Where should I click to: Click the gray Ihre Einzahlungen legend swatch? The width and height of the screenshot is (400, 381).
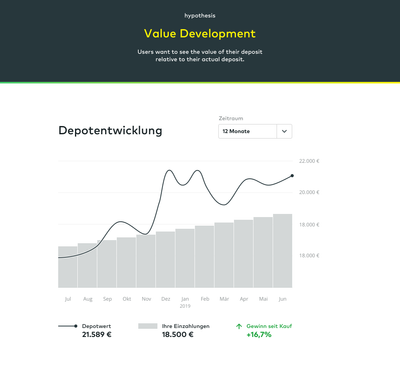click(148, 326)
